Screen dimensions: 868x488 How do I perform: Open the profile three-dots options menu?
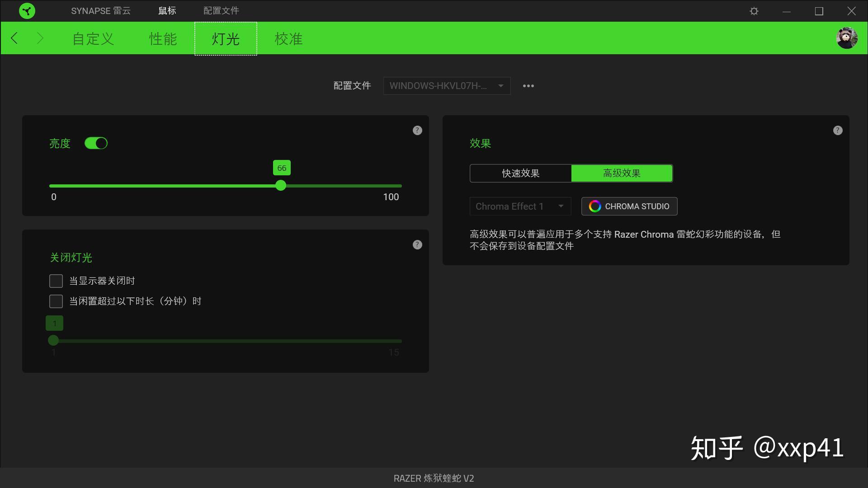pyautogui.click(x=528, y=86)
